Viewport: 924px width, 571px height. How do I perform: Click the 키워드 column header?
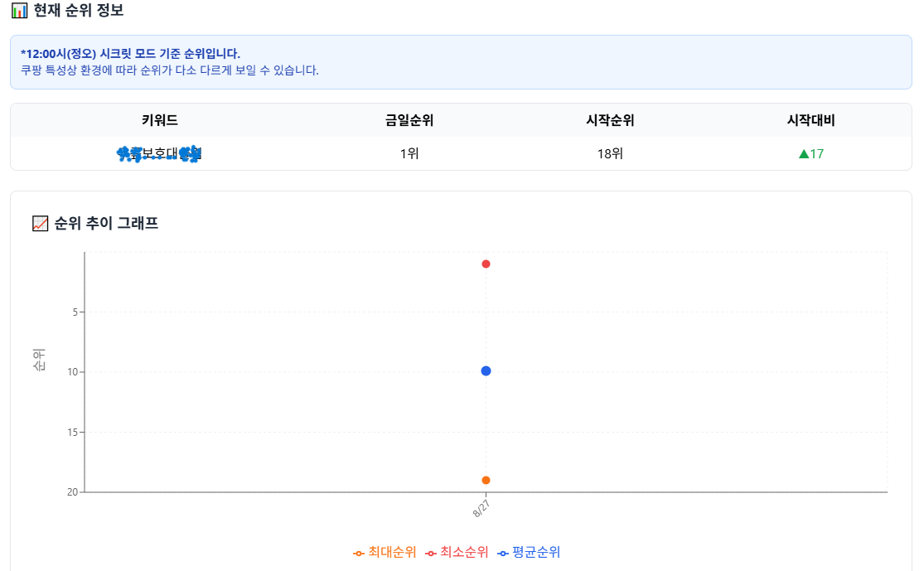(x=160, y=120)
